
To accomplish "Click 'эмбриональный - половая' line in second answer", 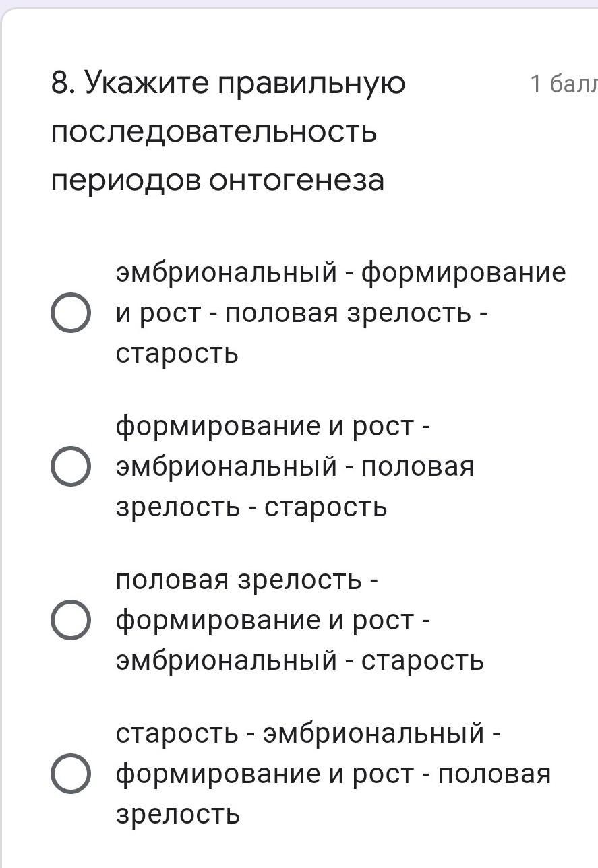I will [x=295, y=466].
